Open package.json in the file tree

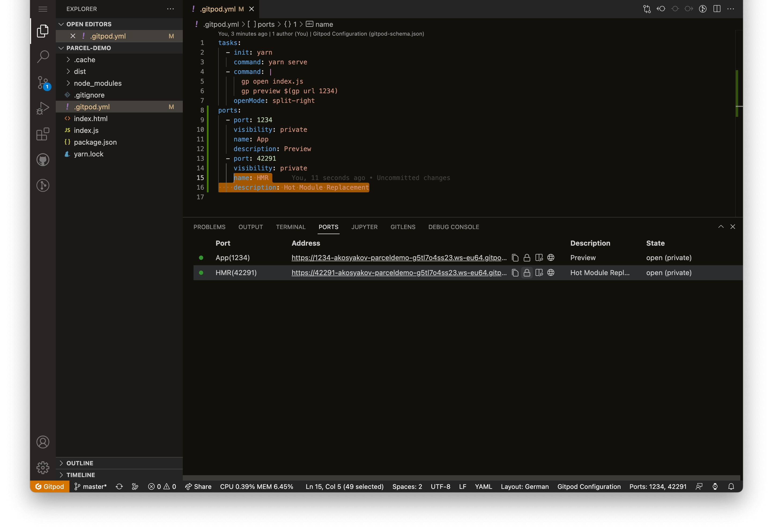click(119, 142)
